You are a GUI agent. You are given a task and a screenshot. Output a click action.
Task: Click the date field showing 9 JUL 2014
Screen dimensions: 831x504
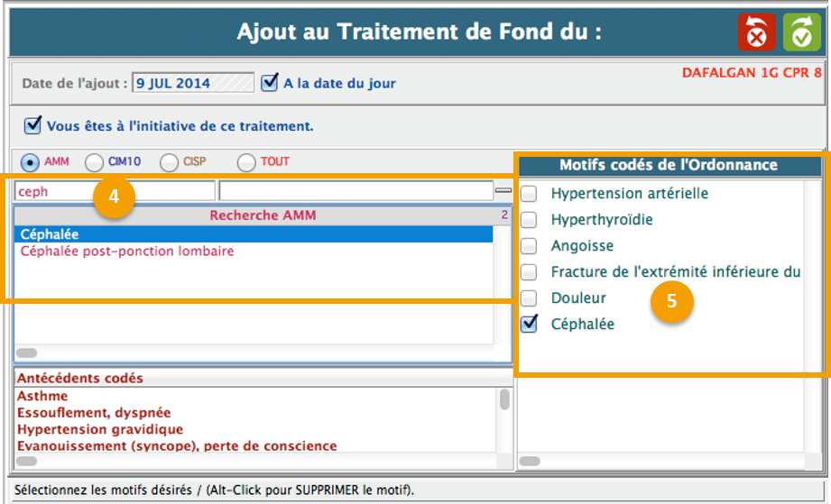point(192,83)
